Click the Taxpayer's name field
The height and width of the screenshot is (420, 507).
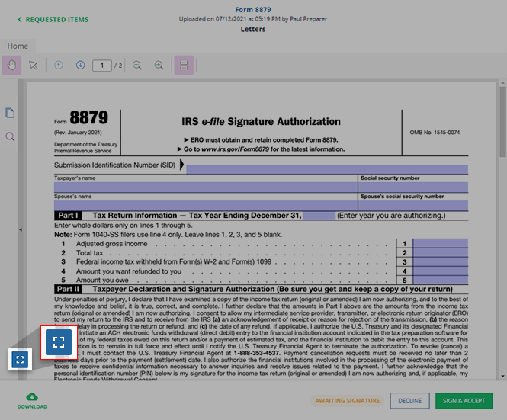(206, 188)
